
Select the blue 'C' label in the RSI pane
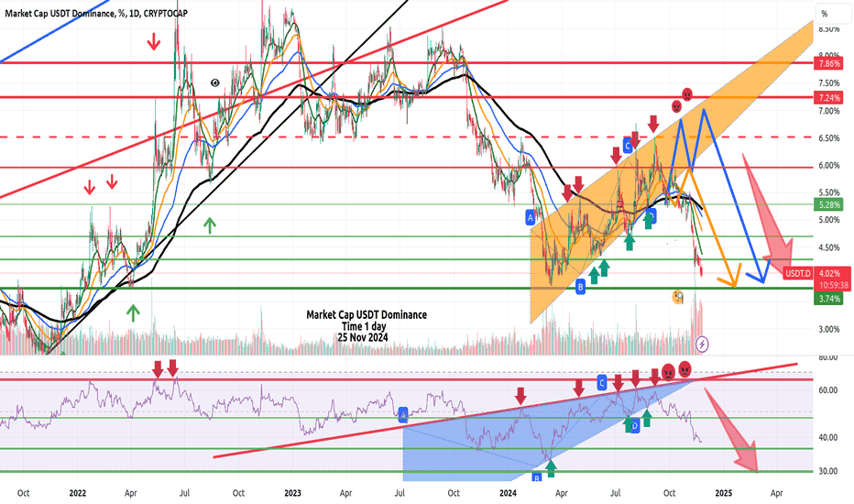tap(602, 382)
